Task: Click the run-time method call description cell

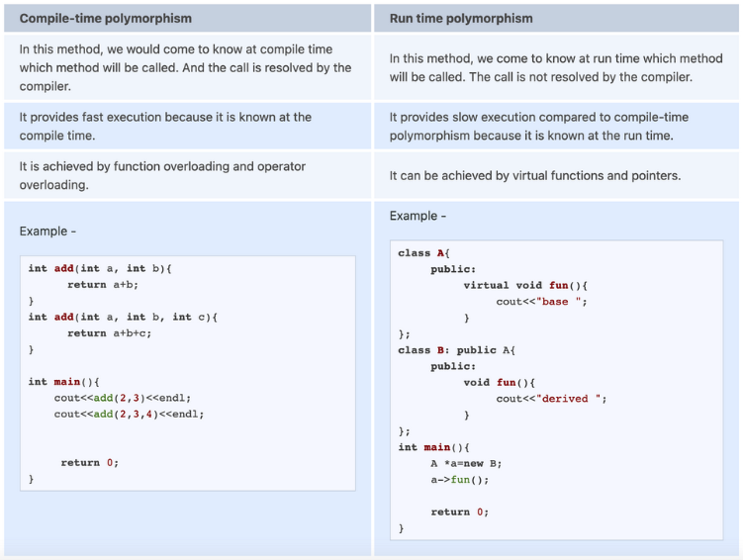Action: [555, 67]
